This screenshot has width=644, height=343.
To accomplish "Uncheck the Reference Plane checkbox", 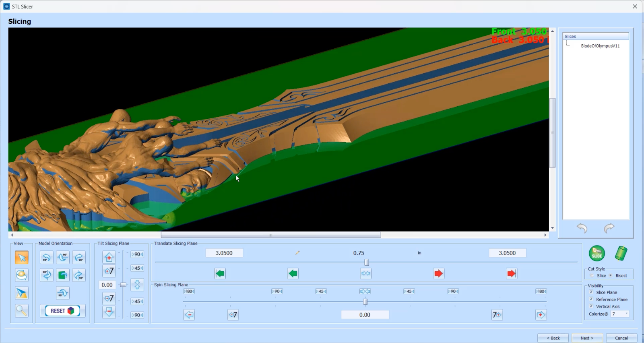I will click(x=591, y=300).
